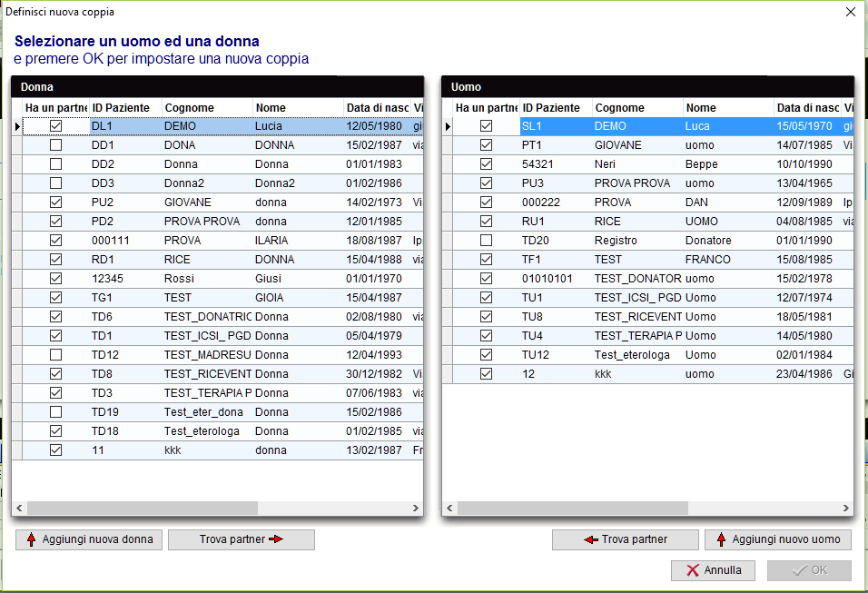Select PD2 cell in Donna table
This screenshot has width=868, height=593.
click(x=125, y=222)
